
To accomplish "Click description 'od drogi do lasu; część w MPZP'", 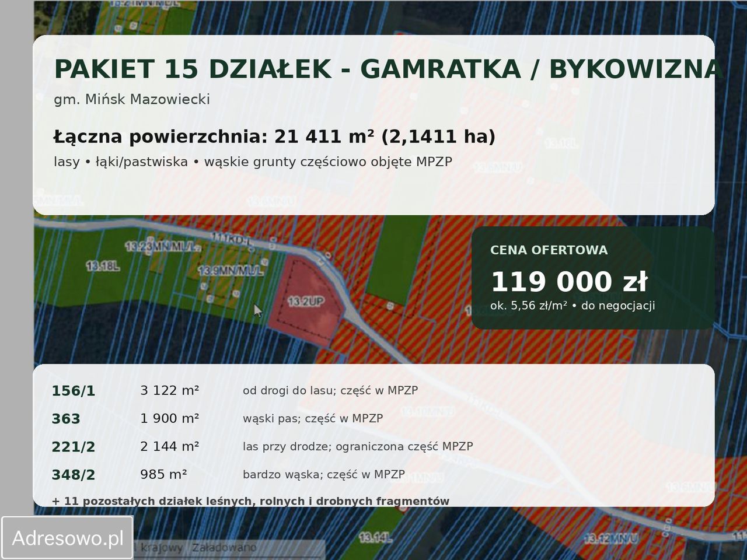I will tap(330, 390).
